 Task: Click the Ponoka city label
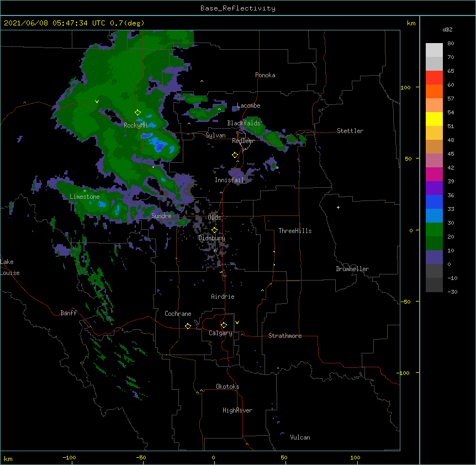(265, 75)
